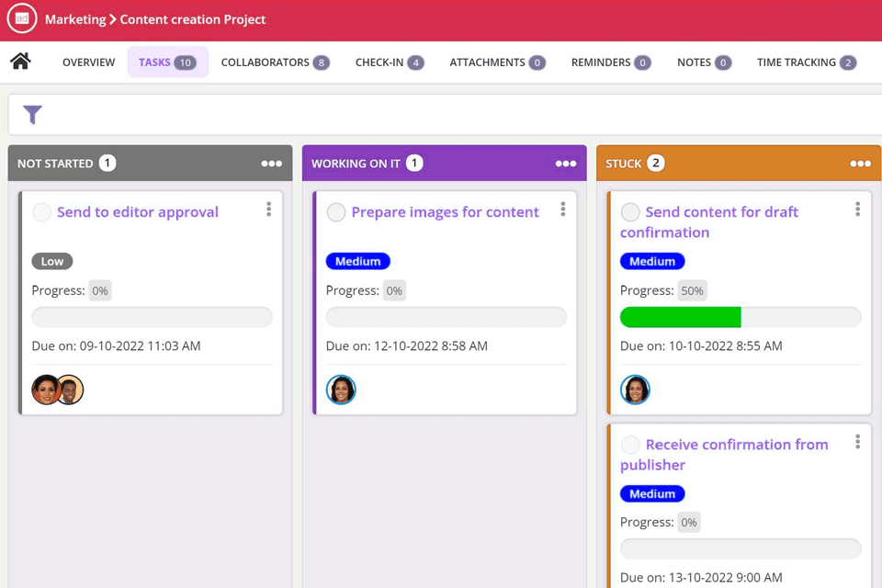Click the Marketing breadcrumb link

point(75,19)
